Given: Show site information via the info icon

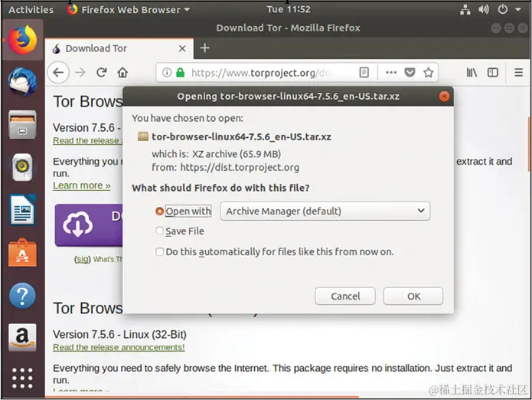Looking at the screenshot, I should 167,72.
